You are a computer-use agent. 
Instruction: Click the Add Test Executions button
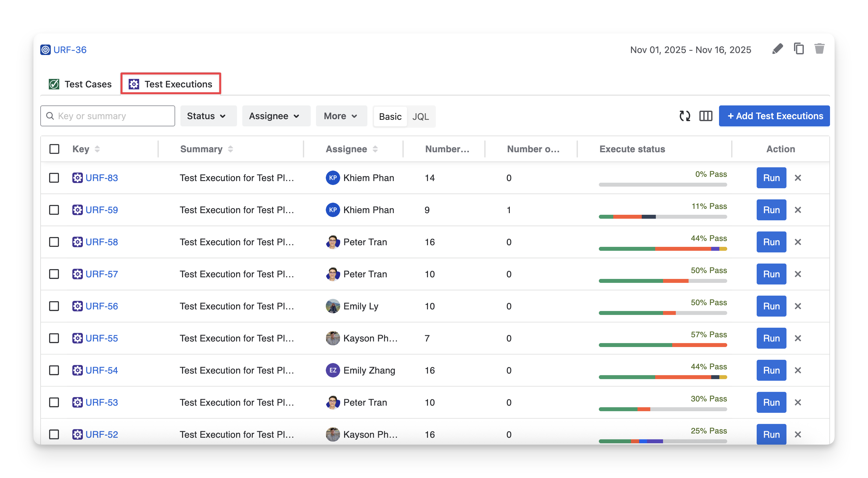[x=774, y=116]
